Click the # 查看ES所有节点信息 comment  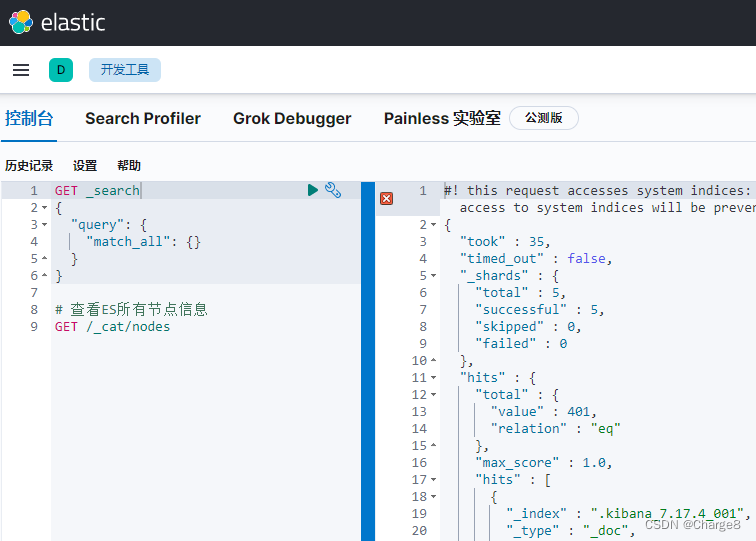click(131, 310)
